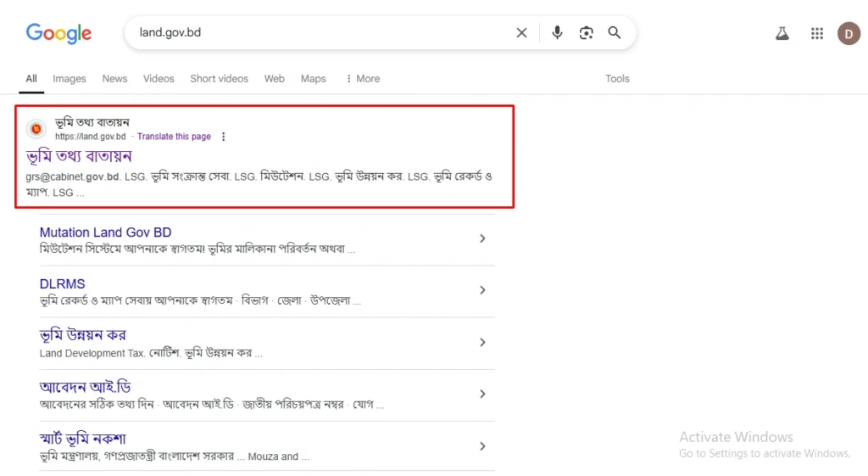The width and height of the screenshot is (868, 476).
Task: Switch to the Videos tab
Action: [159, 79]
